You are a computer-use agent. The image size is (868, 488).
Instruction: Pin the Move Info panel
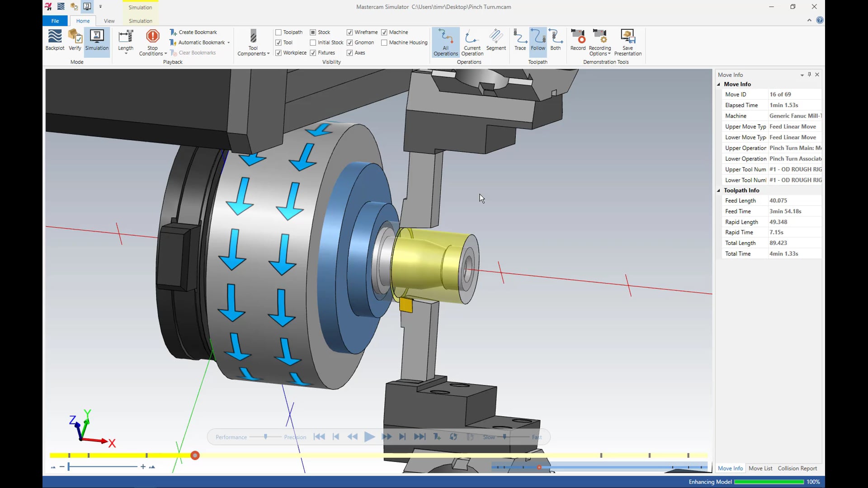[x=809, y=75]
